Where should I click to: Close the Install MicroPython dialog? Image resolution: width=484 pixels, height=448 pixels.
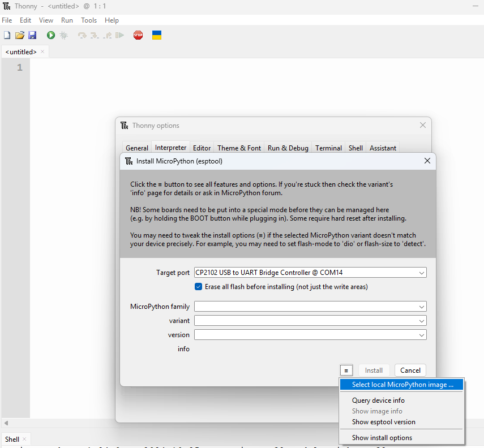pyautogui.click(x=427, y=161)
